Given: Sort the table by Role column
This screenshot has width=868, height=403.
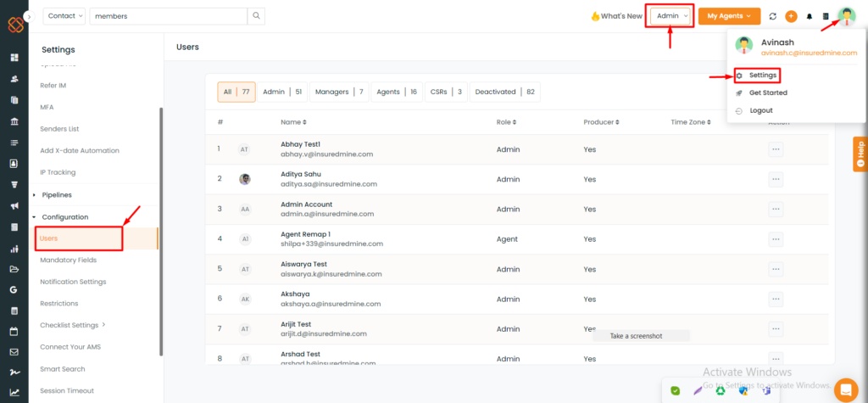Looking at the screenshot, I should (x=507, y=122).
